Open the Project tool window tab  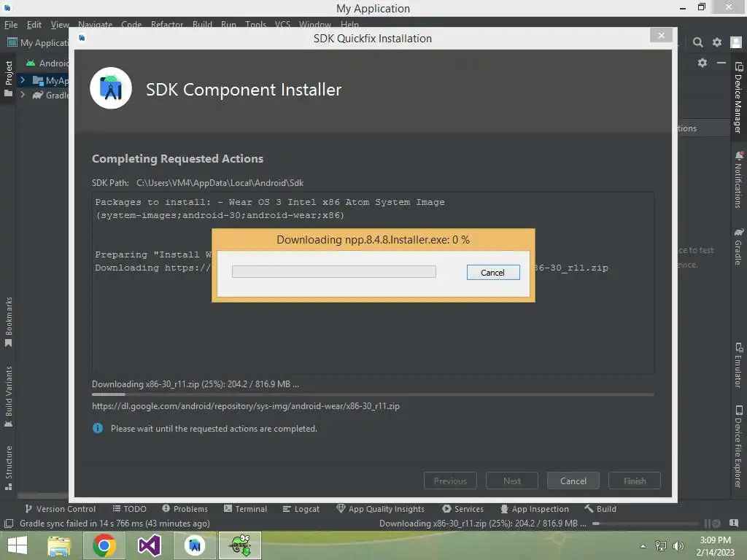coord(8,79)
